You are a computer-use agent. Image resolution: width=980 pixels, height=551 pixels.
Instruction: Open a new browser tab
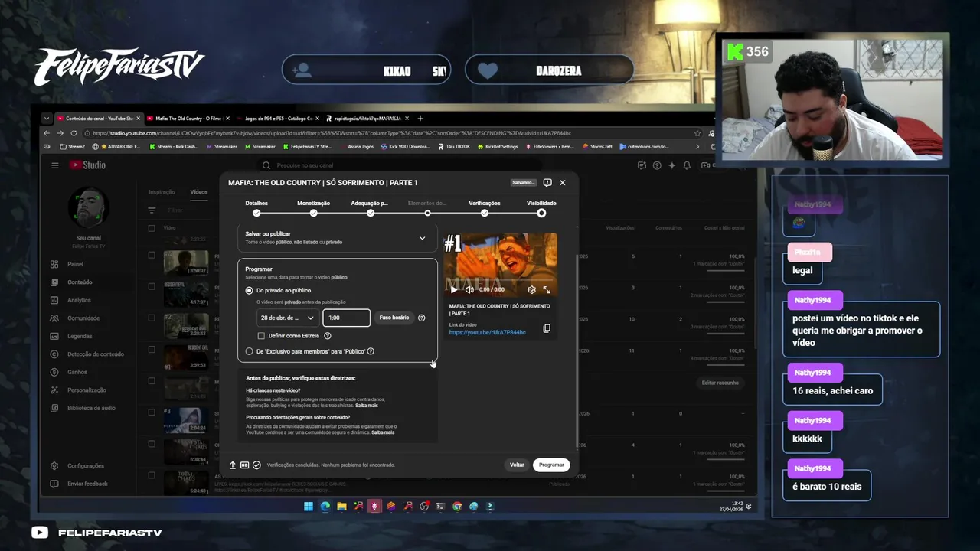[x=420, y=119]
